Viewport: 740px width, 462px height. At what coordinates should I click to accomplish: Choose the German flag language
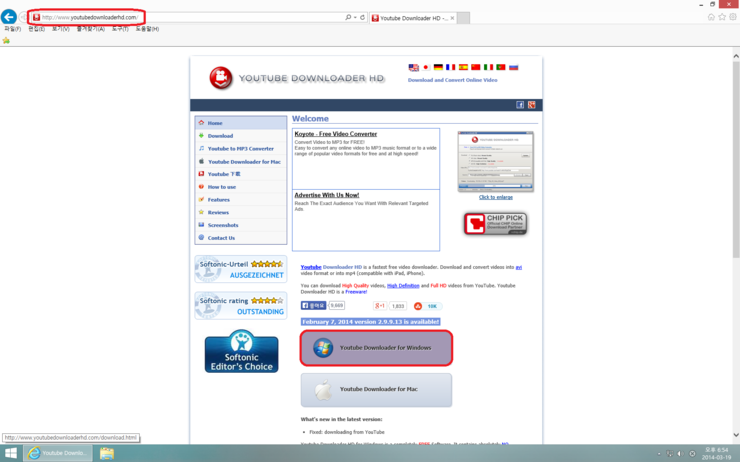coord(438,67)
